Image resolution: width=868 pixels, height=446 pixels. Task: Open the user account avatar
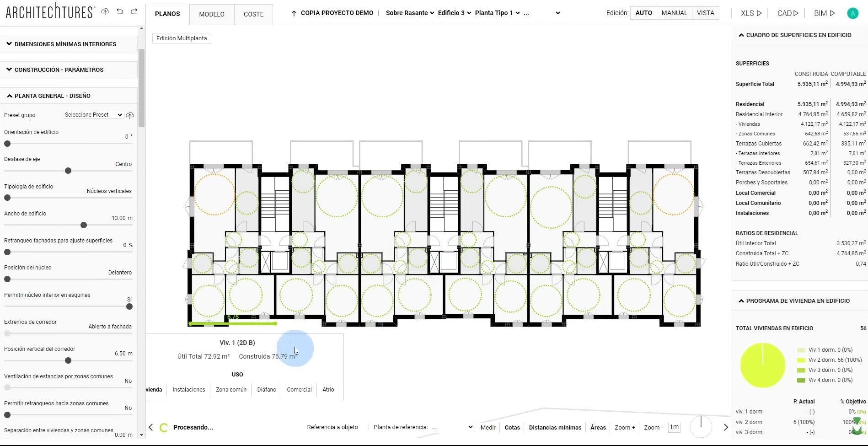coord(852,13)
